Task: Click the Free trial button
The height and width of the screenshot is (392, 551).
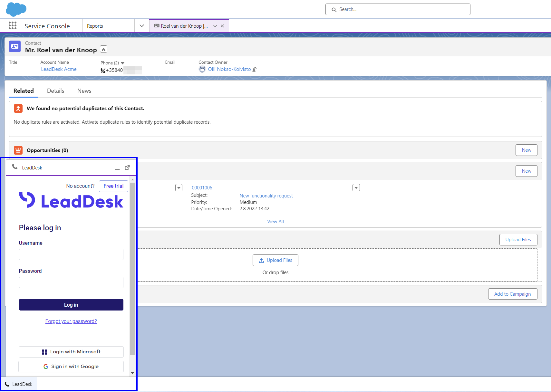Action: tap(113, 186)
